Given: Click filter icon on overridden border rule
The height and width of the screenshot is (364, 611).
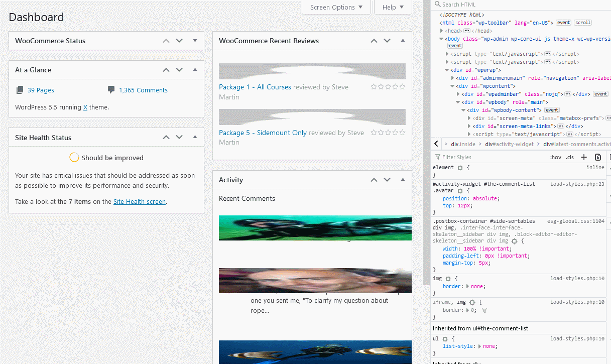Looking at the screenshot, I should coord(484,311).
